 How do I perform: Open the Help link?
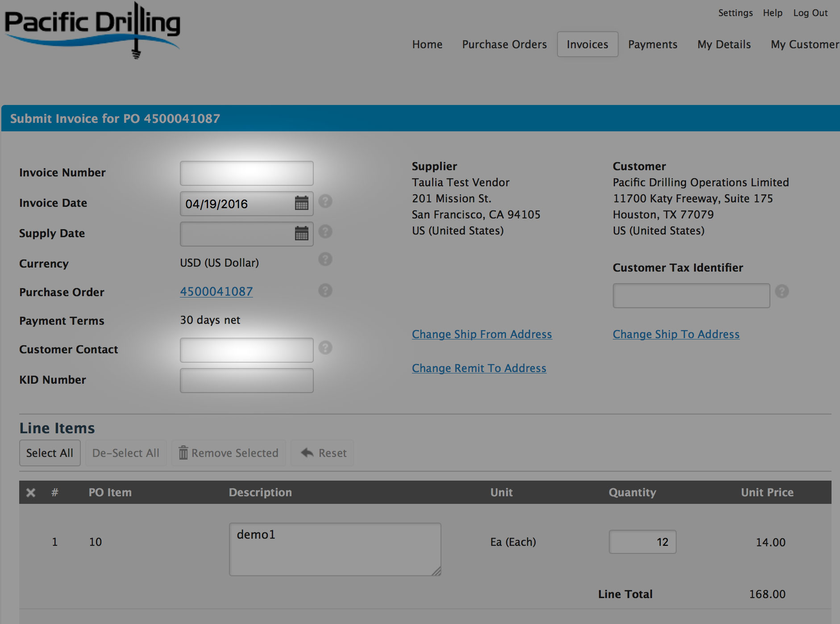coord(773,13)
